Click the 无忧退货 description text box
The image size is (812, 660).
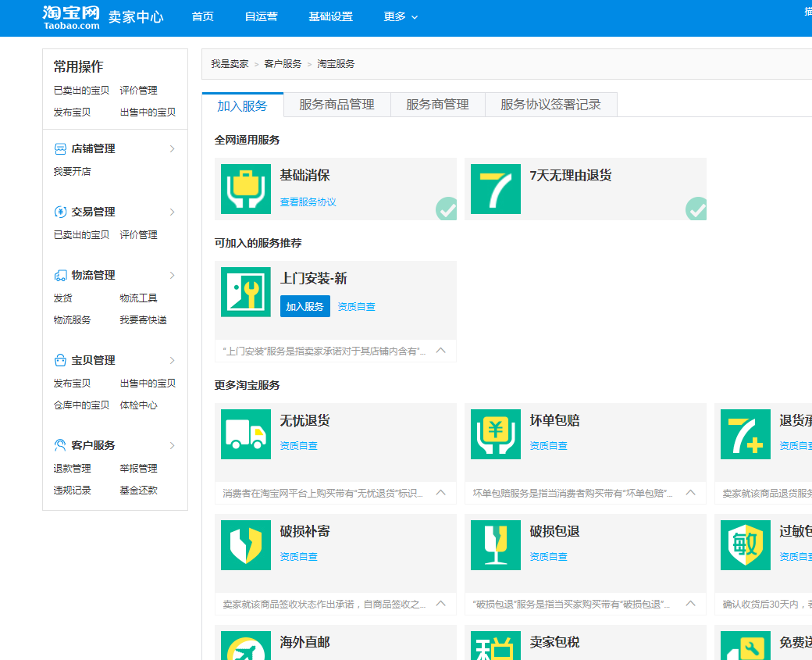(336, 493)
